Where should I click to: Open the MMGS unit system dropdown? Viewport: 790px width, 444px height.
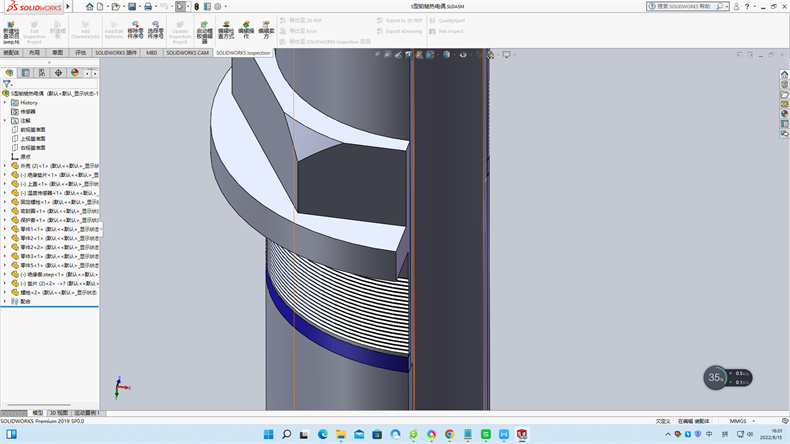[x=741, y=421]
